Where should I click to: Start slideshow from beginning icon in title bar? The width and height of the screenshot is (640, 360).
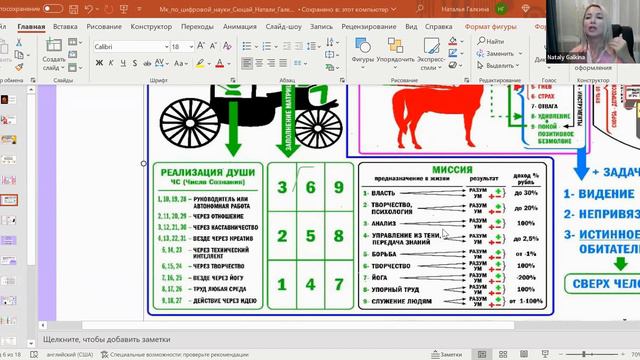coord(124,9)
